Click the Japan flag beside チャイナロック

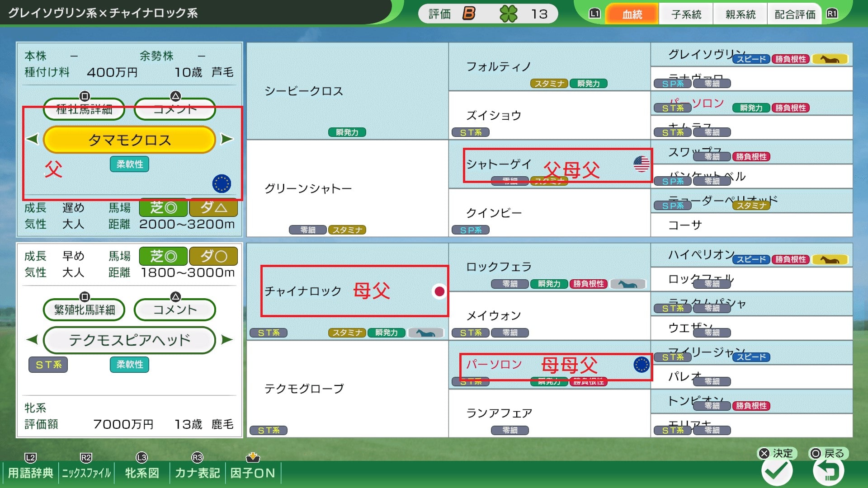(x=439, y=291)
